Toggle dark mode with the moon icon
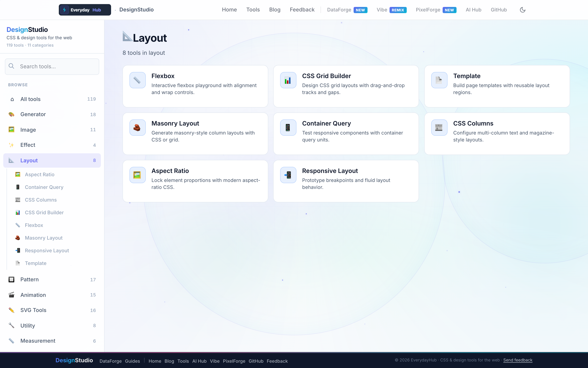Viewport: 588px width, 368px height. point(522,10)
